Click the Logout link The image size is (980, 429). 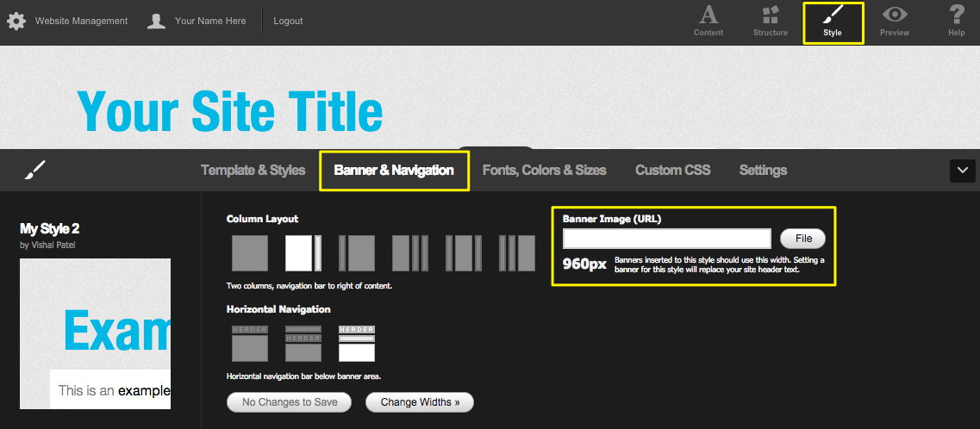pos(288,21)
